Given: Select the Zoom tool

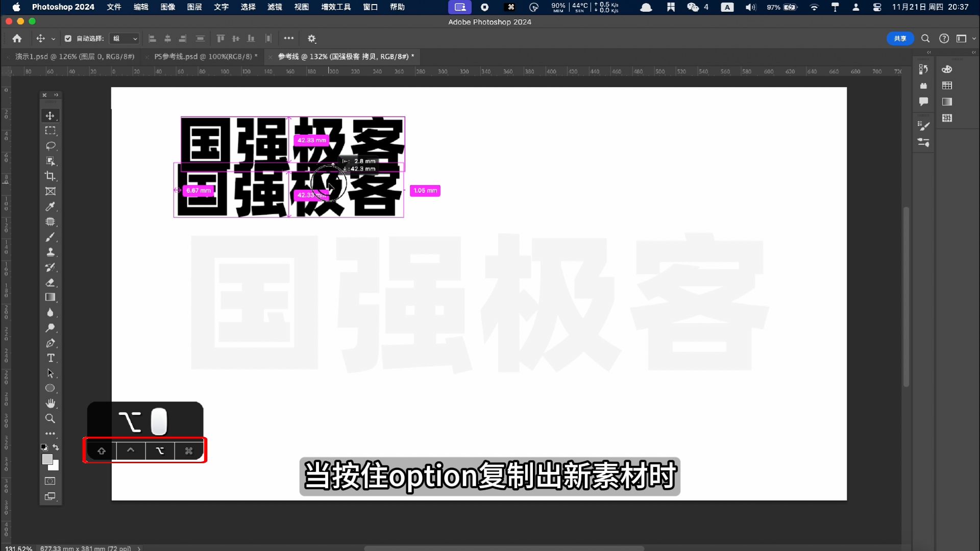Looking at the screenshot, I should [50, 418].
